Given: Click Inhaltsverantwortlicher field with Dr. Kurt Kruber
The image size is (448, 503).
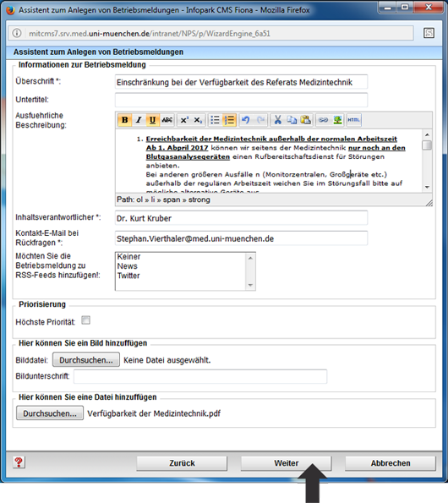Looking at the screenshot, I should [x=241, y=218].
